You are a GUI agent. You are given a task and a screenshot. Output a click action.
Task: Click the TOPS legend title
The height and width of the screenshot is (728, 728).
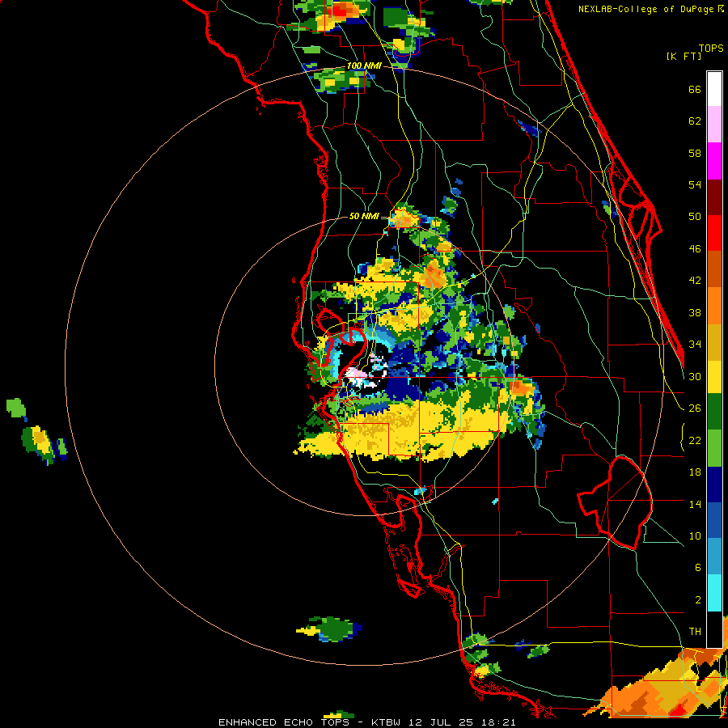(x=711, y=48)
